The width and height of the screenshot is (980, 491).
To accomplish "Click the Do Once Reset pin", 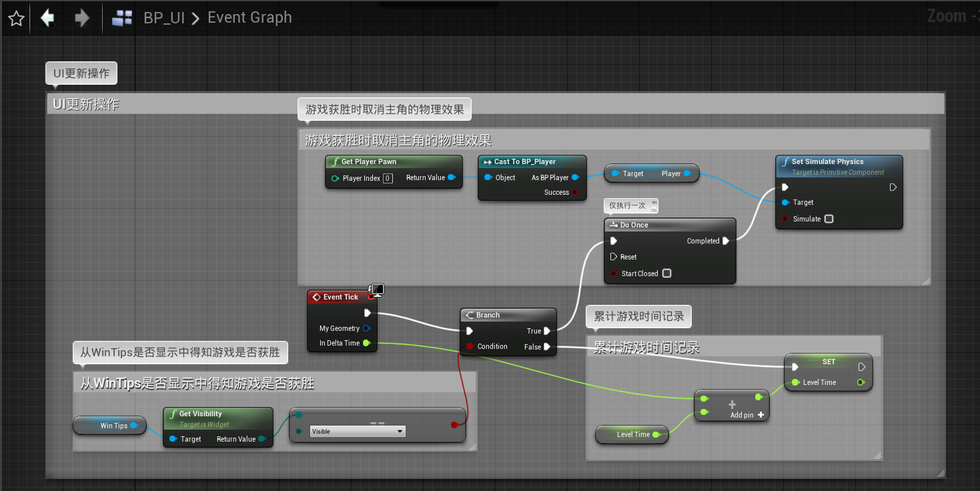I will point(614,257).
